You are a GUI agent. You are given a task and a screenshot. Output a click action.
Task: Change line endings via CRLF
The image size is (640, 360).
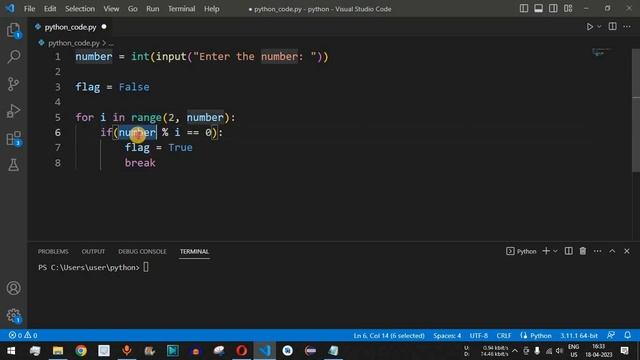click(x=504, y=336)
